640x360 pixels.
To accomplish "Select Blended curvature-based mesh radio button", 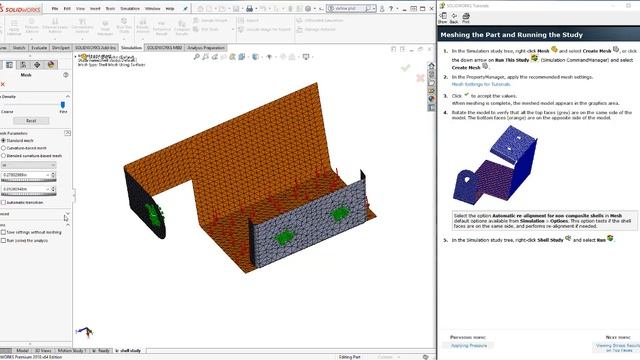I will [x=4, y=156].
